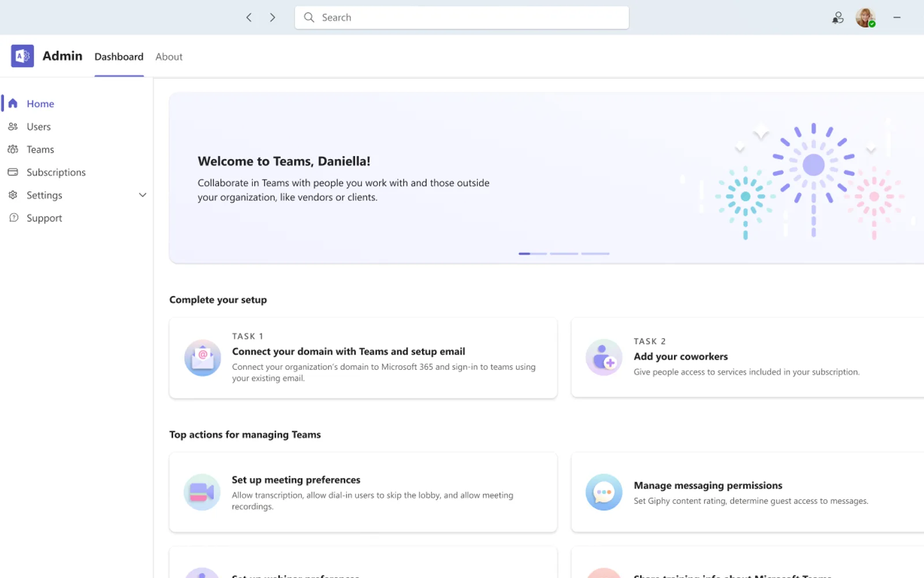The width and height of the screenshot is (924, 578).
Task: Click the email envelope icon for Task 1
Action: pyautogui.click(x=202, y=358)
